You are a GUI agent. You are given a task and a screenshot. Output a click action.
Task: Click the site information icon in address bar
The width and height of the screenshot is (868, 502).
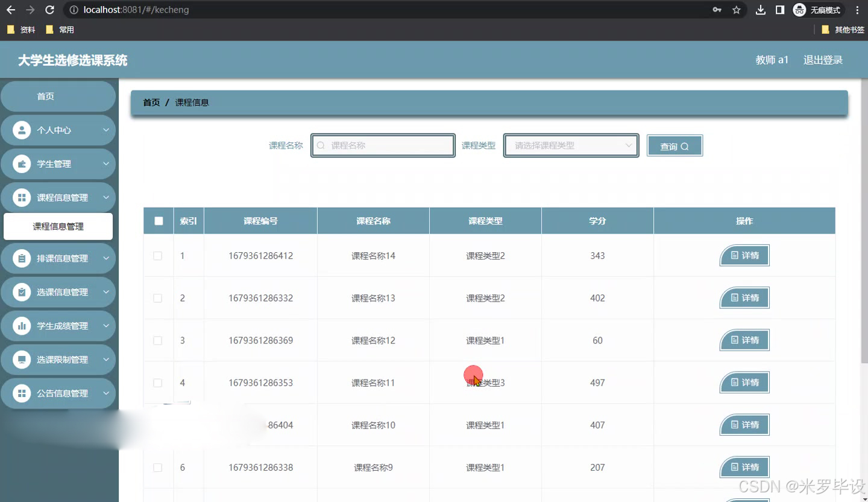(74, 10)
